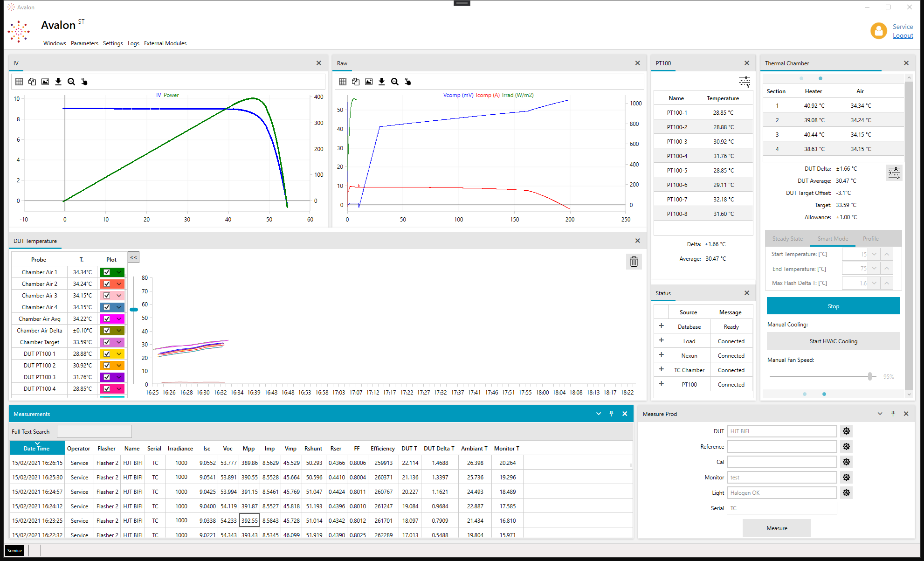Pin the Measure Prod panel
Image resolution: width=924 pixels, height=561 pixels.
pos(893,414)
